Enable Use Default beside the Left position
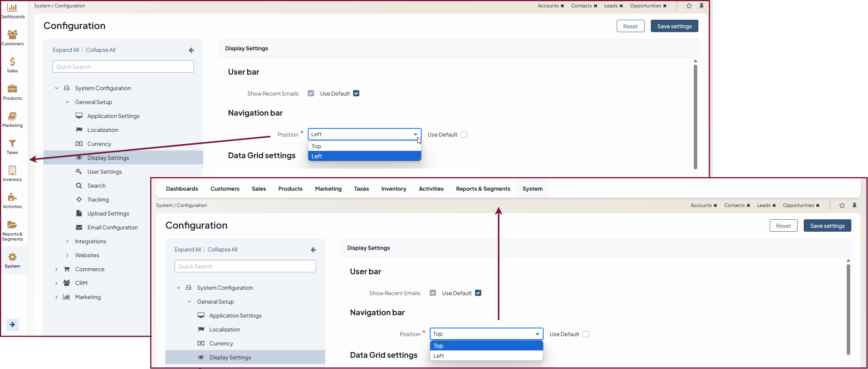The height and width of the screenshot is (369, 868). coord(464,135)
